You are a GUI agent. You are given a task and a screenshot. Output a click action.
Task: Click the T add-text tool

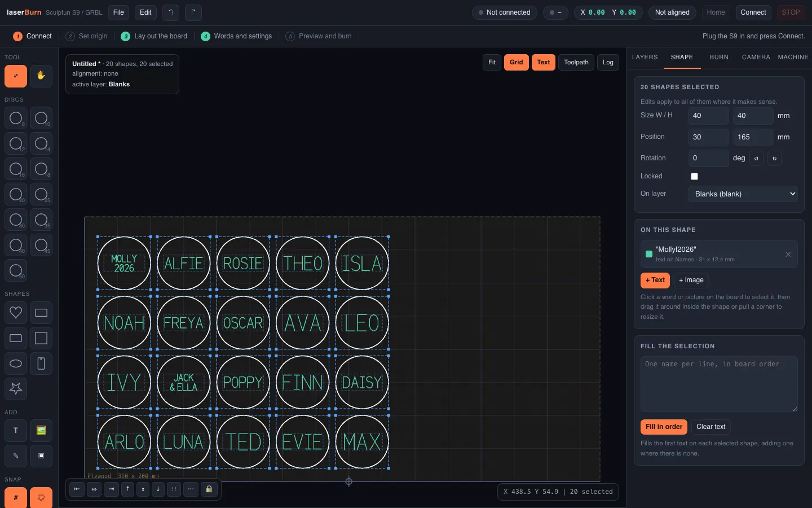click(x=16, y=431)
